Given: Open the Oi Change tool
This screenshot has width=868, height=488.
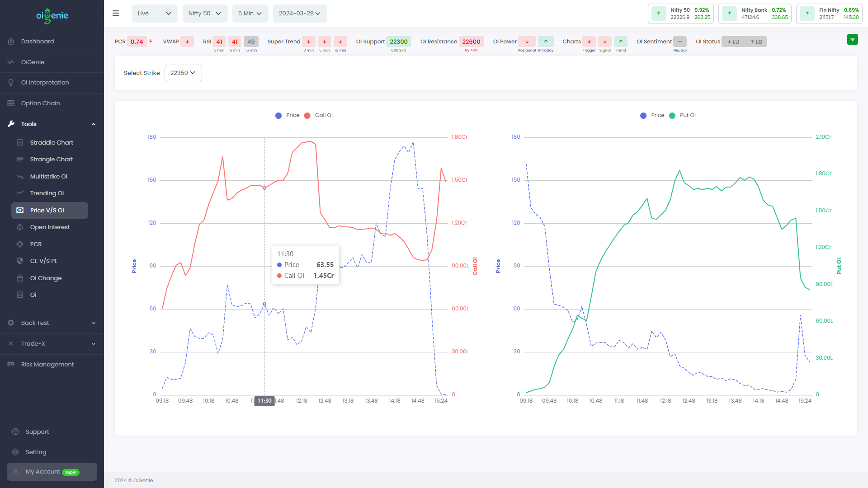Looking at the screenshot, I should [x=45, y=278].
